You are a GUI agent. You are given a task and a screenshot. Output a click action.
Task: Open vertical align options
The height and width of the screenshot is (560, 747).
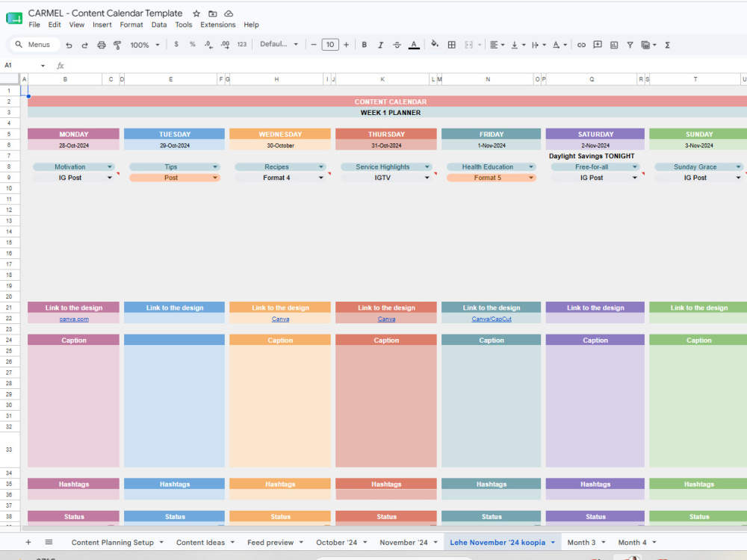(518, 45)
